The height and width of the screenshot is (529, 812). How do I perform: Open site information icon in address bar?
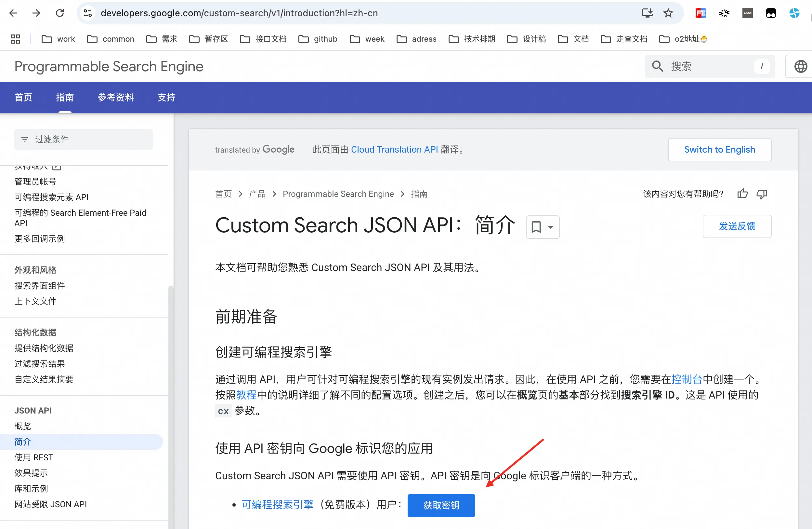88,13
